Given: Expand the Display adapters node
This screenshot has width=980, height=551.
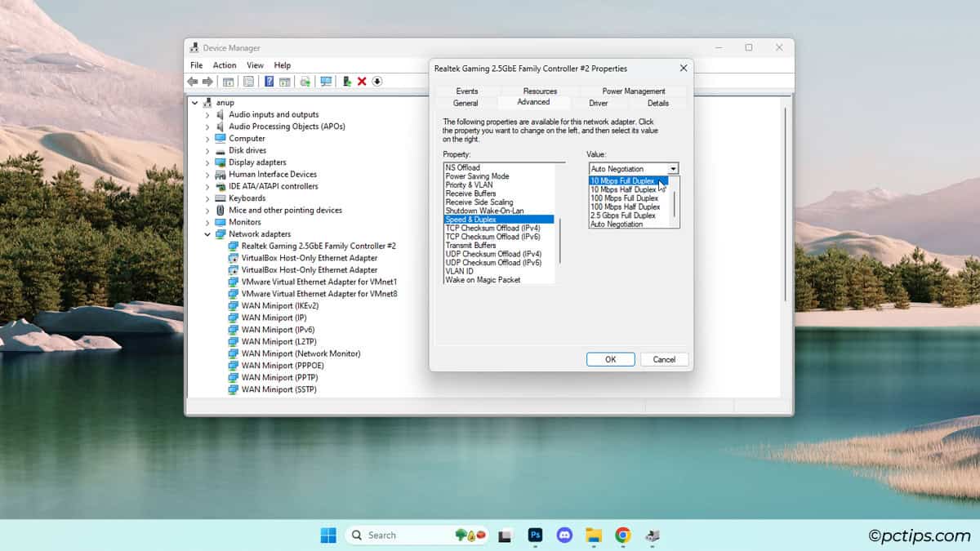Looking at the screenshot, I should [207, 162].
